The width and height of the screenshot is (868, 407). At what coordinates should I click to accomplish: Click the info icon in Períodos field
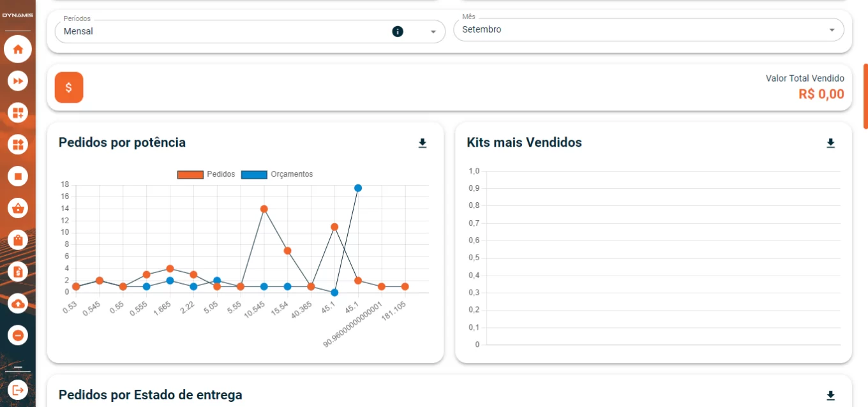pos(398,31)
